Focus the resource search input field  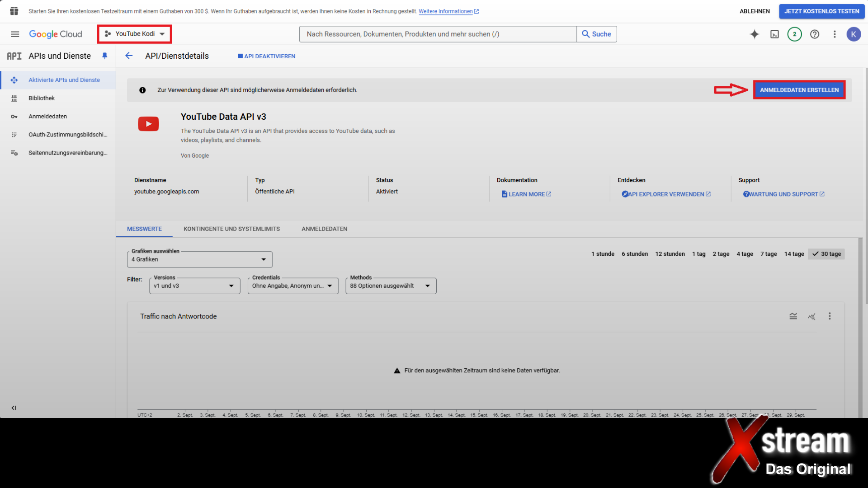point(438,34)
